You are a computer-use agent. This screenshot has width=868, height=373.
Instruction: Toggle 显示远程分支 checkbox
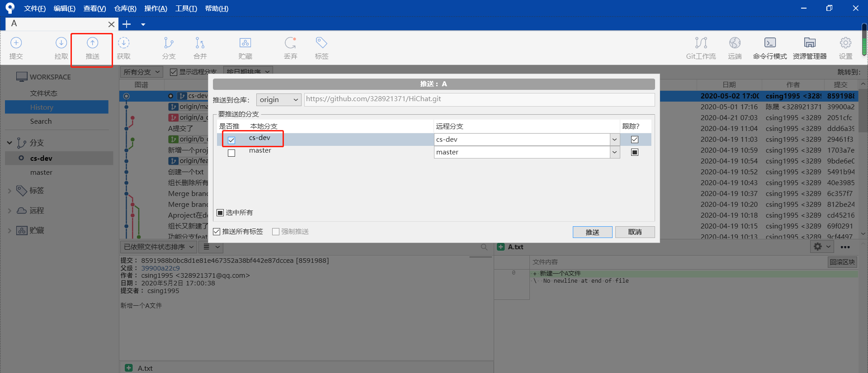tap(173, 72)
